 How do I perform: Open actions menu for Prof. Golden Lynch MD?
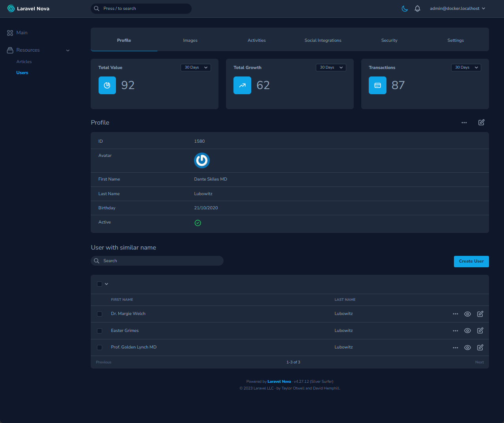[x=455, y=348]
